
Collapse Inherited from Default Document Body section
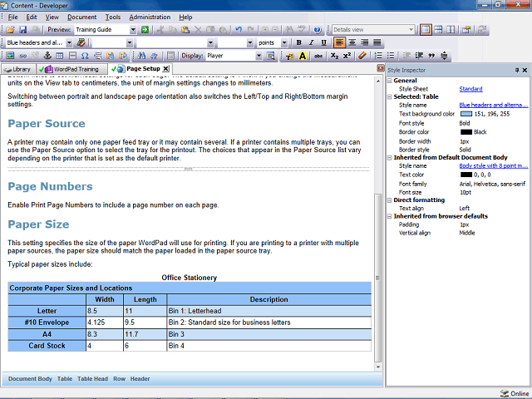(390, 158)
